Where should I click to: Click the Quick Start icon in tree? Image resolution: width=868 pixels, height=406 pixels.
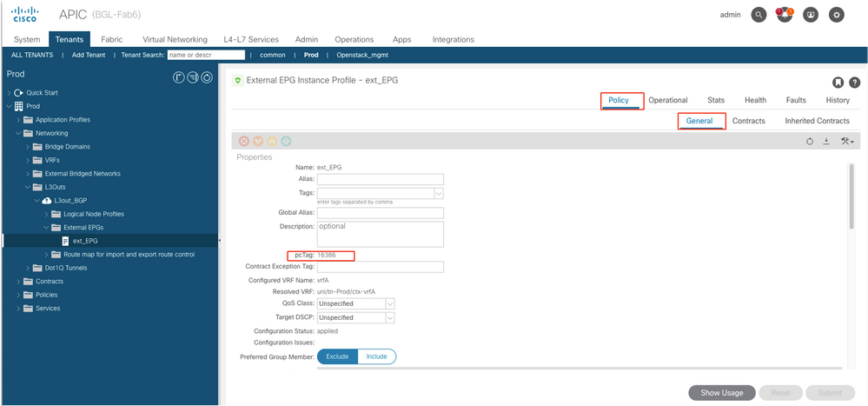(18, 92)
